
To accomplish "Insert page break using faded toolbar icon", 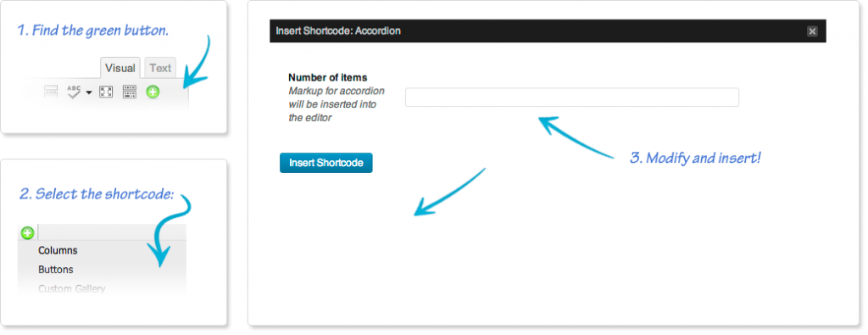I will coord(51,92).
